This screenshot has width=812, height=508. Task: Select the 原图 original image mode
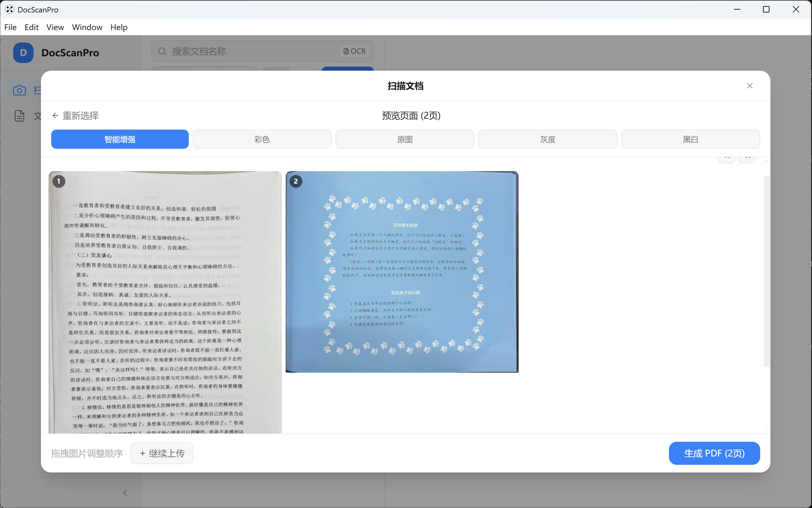tap(404, 139)
